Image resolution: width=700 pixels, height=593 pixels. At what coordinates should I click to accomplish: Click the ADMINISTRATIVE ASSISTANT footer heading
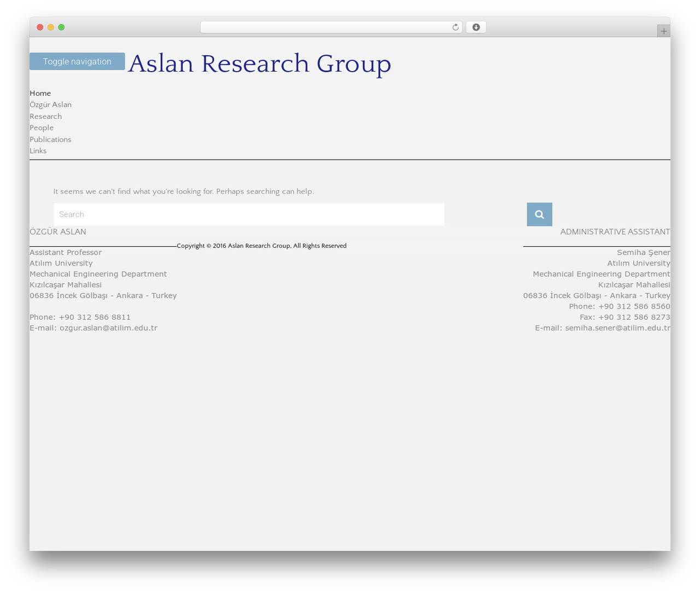[615, 231]
